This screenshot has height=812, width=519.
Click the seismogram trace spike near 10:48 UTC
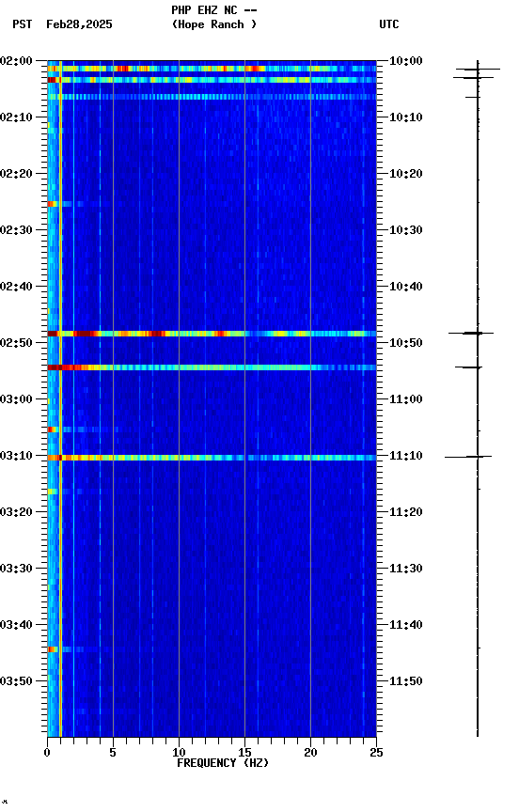click(471, 333)
